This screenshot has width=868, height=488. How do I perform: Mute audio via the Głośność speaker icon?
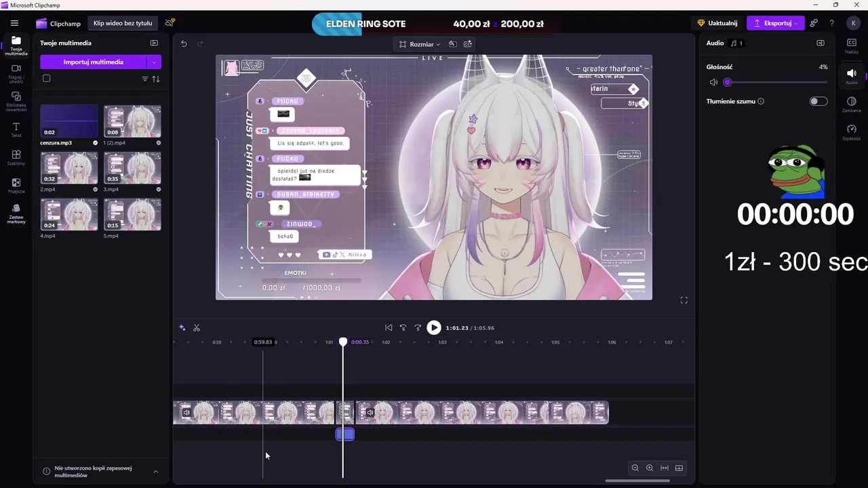pyautogui.click(x=713, y=82)
